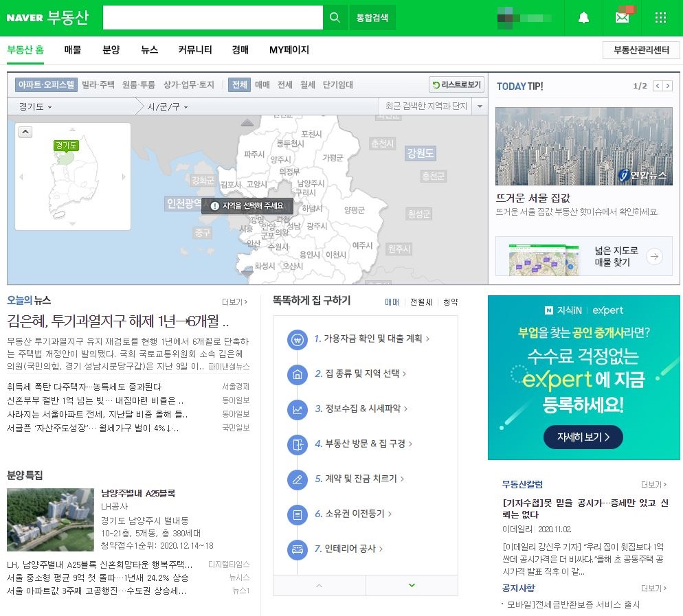Open the notifications bell icon

583,17
